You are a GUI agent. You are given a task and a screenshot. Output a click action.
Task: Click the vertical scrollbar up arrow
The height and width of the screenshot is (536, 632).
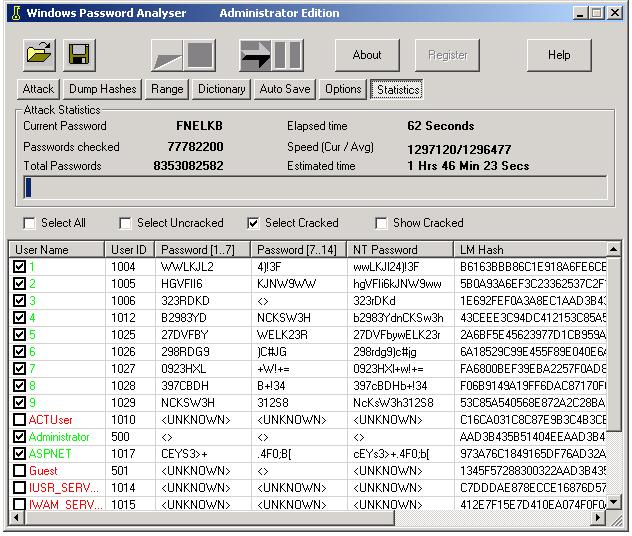pos(613,249)
